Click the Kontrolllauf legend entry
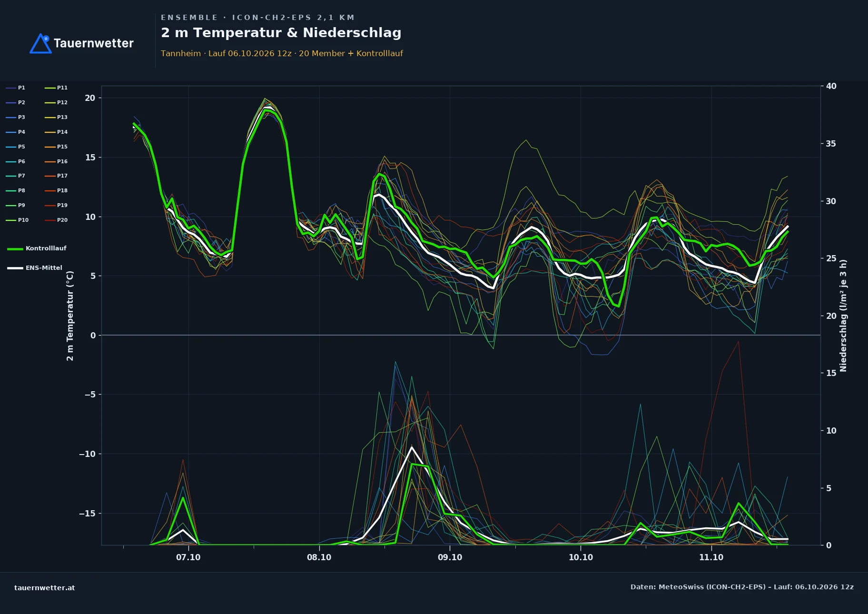 coord(37,248)
